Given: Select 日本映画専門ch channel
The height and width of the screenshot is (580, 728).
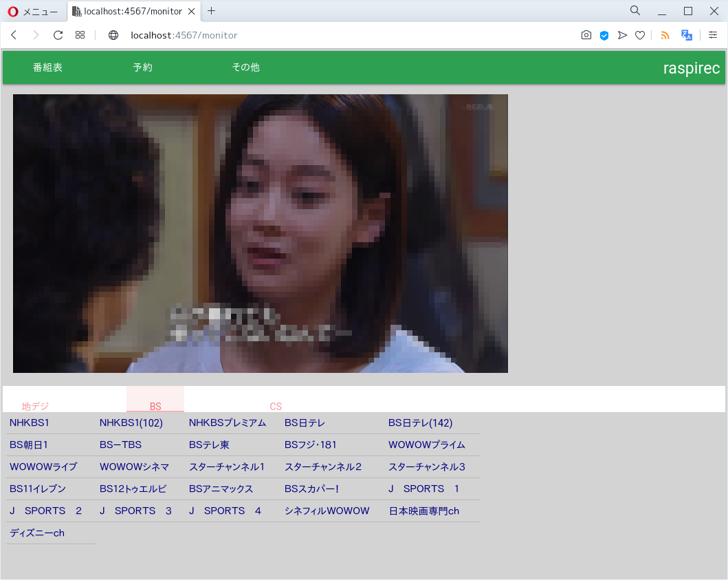Looking at the screenshot, I should (x=424, y=511).
